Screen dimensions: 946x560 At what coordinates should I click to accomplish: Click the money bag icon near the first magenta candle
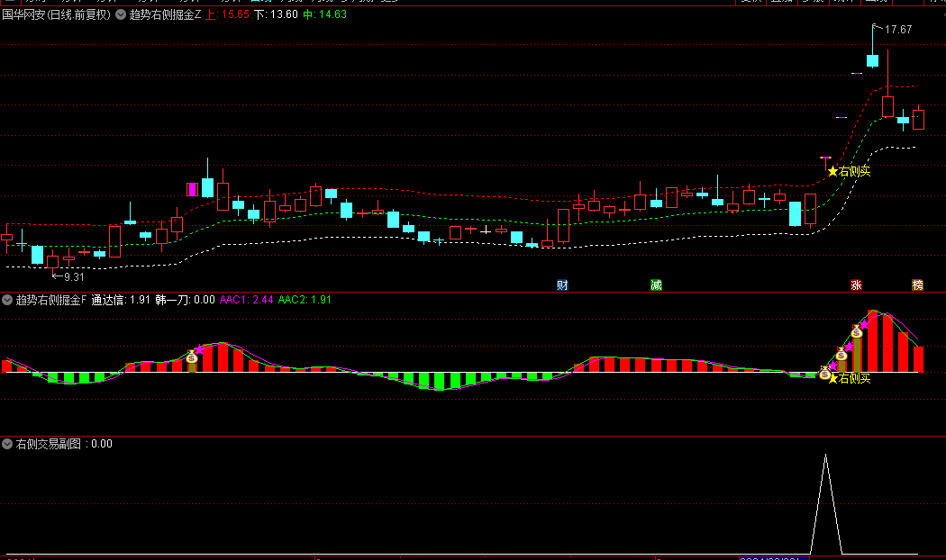pos(192,357)
